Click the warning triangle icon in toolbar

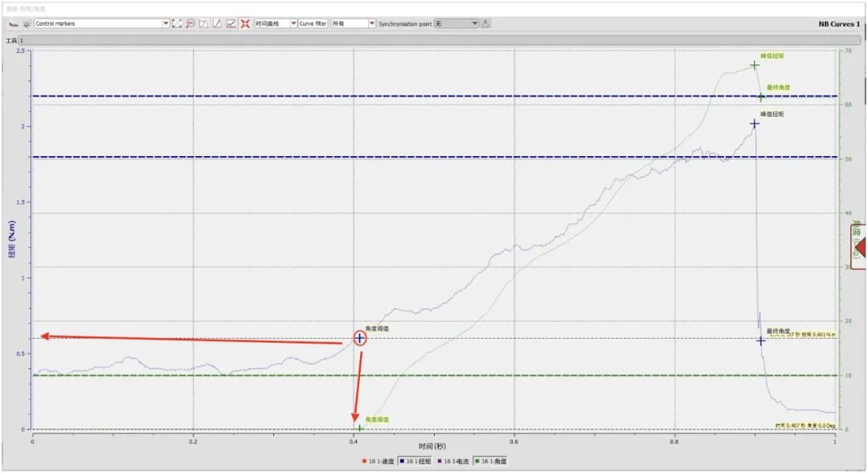click(x=485, y=23)
